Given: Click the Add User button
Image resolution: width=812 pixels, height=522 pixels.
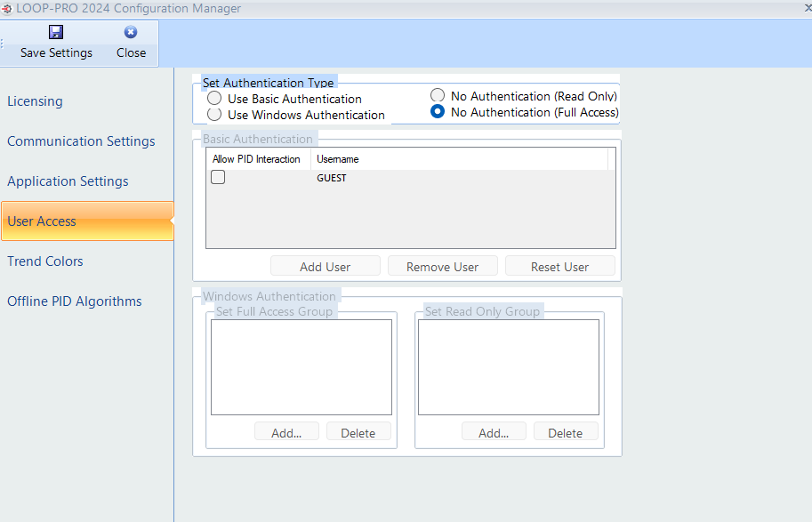Looking at the screenshot, I should coord(326,266).
